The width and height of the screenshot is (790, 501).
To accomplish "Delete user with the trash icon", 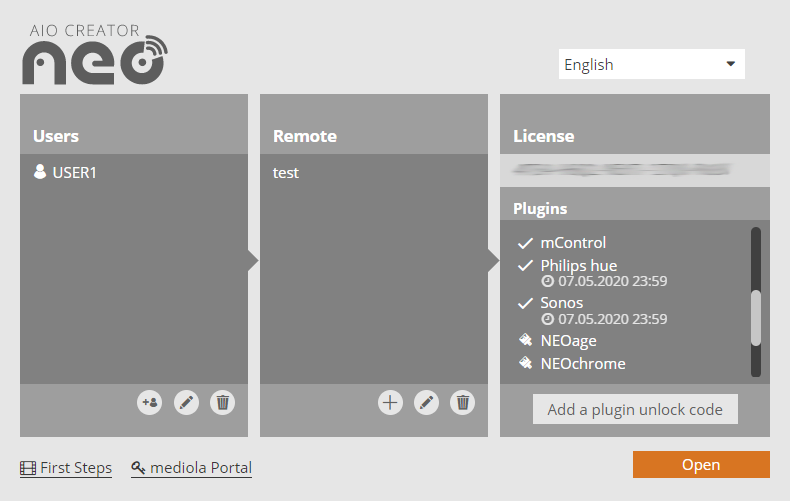I will [x=223, y=402].
